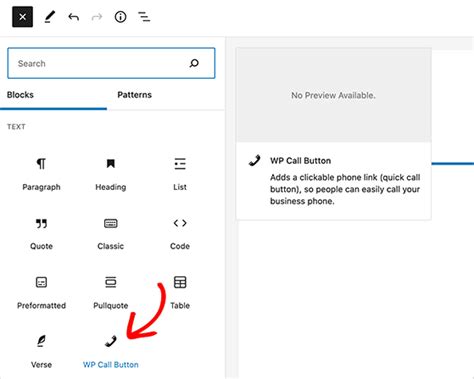Insert a Preformatted block
The height and width of the screenshot is (379, 474).
[41, 293]
